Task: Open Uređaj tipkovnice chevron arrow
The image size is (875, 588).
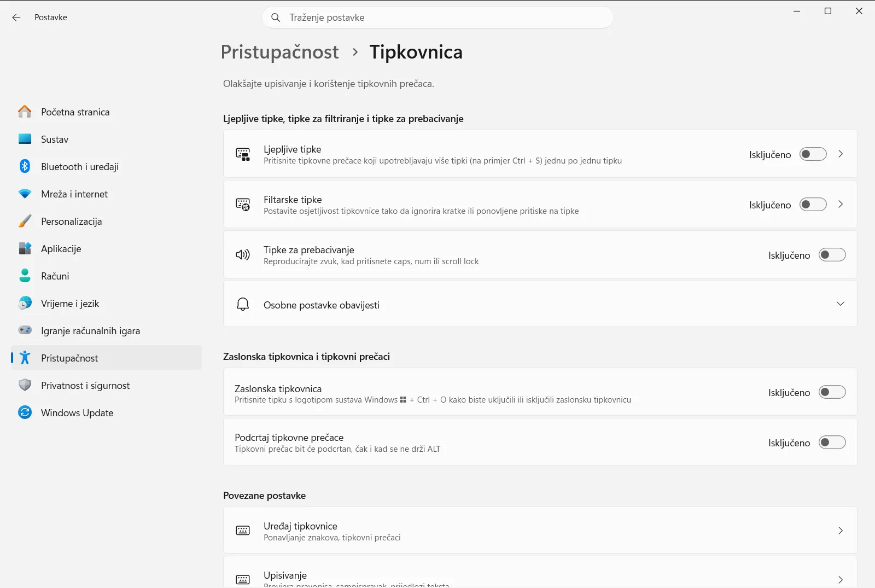Action: tap(841, 531)
